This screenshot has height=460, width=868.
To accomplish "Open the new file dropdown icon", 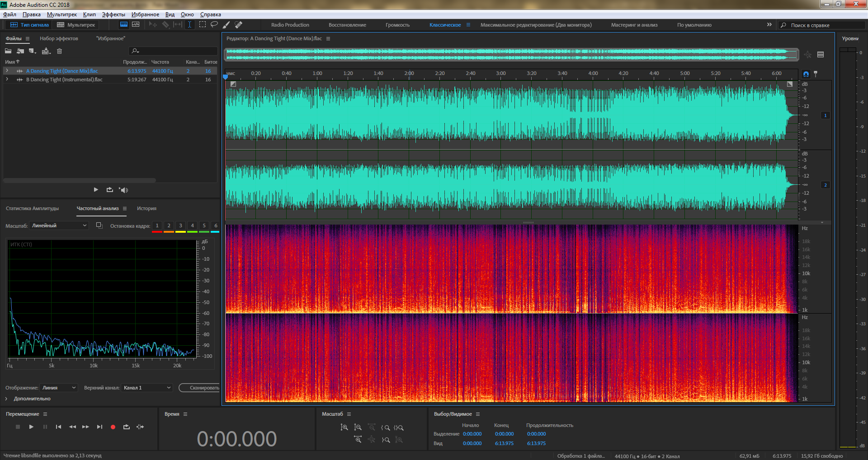I will point(33,51).
